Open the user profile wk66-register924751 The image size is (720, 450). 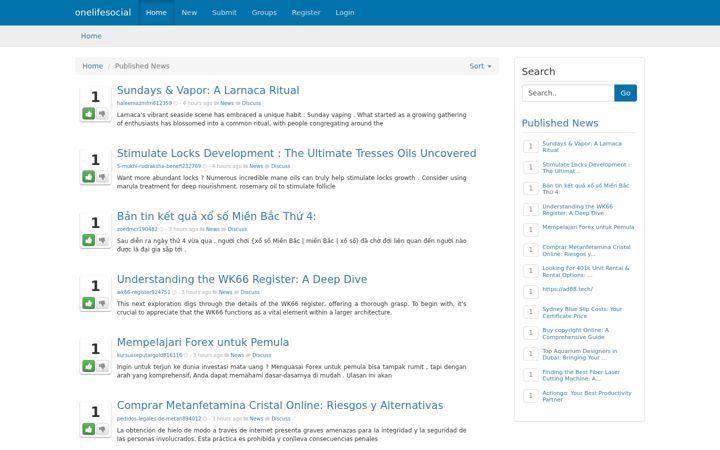[x=143, y=292]
